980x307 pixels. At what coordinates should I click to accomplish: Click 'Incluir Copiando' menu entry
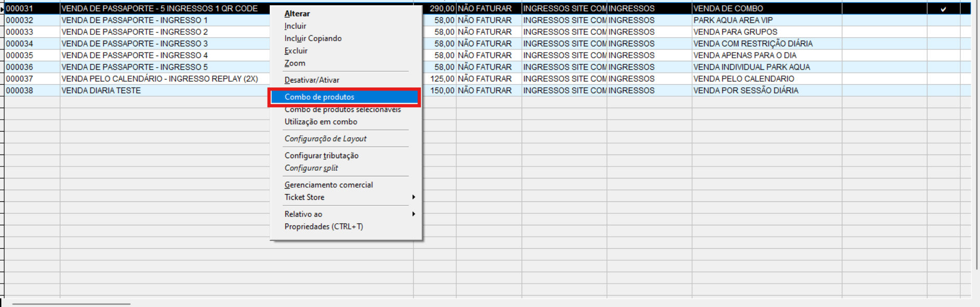(313, 39)
